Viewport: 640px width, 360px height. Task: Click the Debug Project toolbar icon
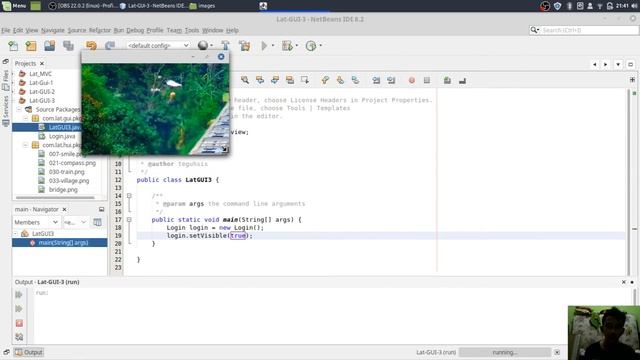click(x=287, y=46)
